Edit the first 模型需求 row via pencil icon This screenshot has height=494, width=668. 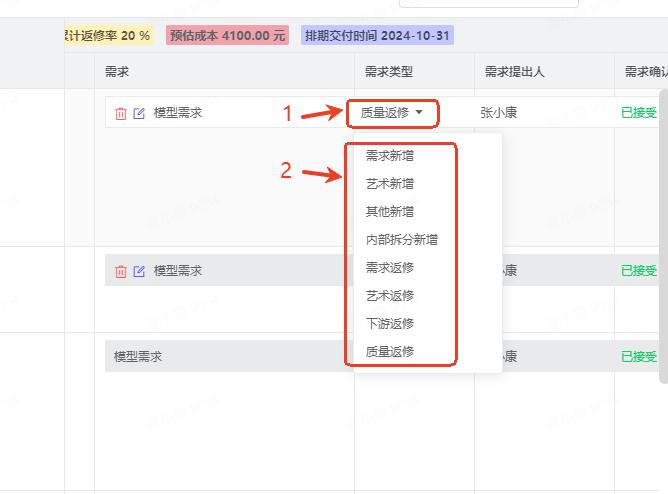[x=139, y=113]
